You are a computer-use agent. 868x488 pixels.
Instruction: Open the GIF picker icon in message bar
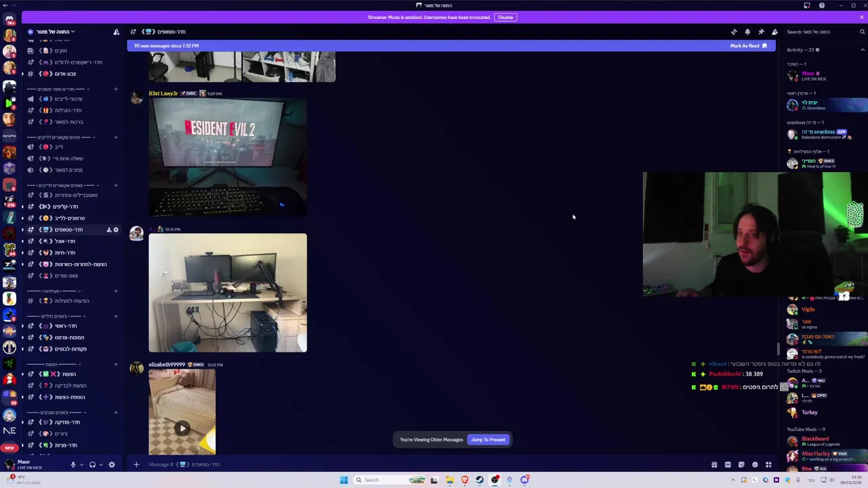click(728, 464)
